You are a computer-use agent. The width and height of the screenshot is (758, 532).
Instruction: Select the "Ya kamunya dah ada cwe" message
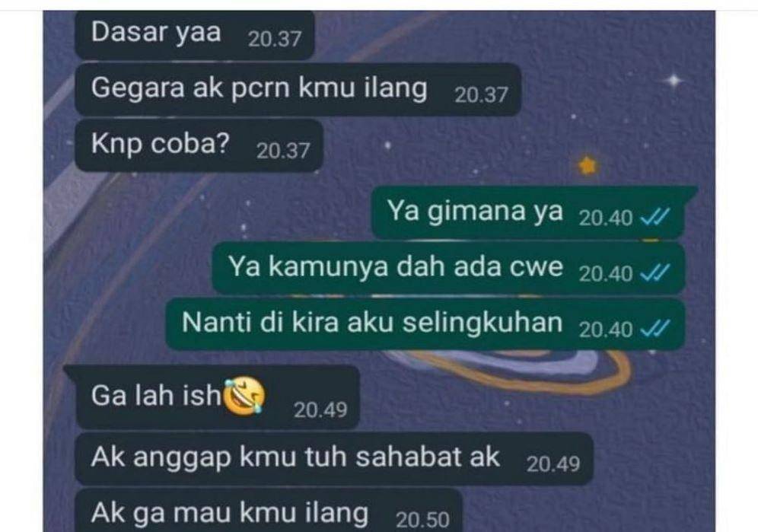click(x=448, y=269)
